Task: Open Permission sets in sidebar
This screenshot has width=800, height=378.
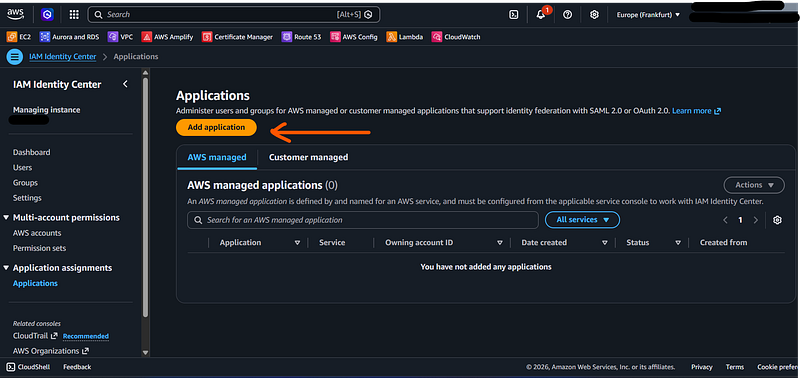Action: pyautogui.click(x=39, y=248)
